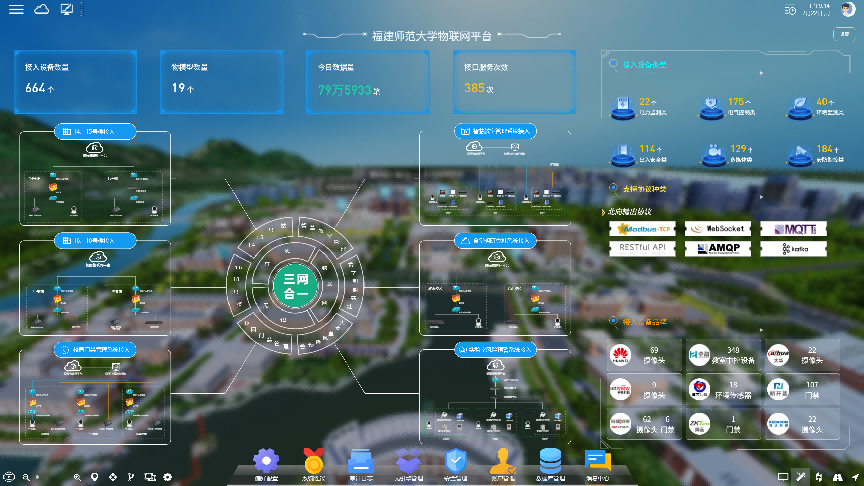Image resolution: width=864 pixels, height=486 pixels.
Task: Click the kafka protocol badge
Action: pos(793,249)
